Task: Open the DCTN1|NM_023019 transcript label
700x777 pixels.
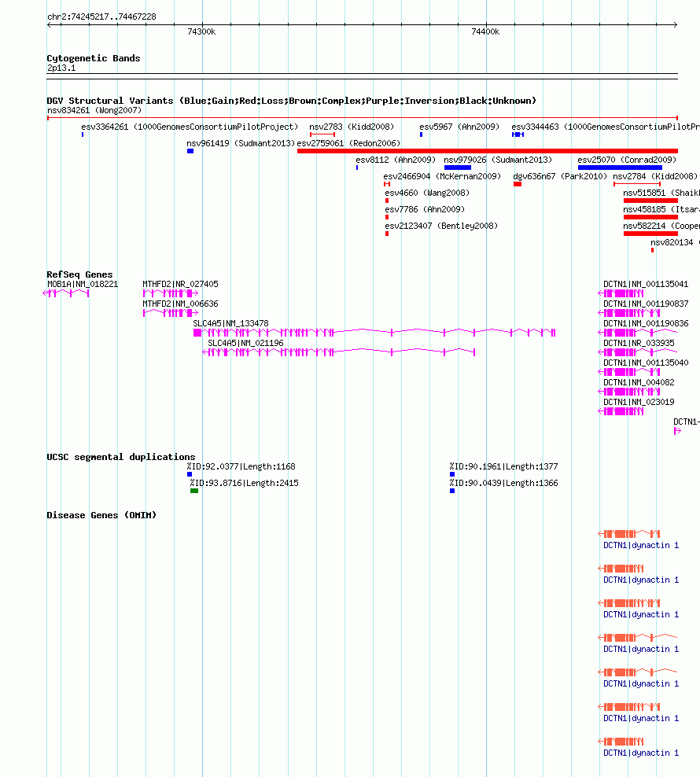Action: 639,403
